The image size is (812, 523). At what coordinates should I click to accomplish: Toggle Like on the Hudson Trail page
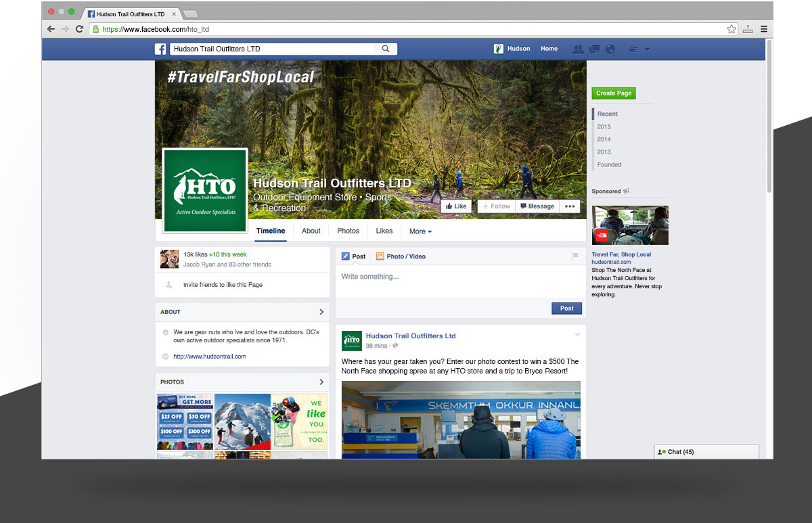[x=455, y=206]
